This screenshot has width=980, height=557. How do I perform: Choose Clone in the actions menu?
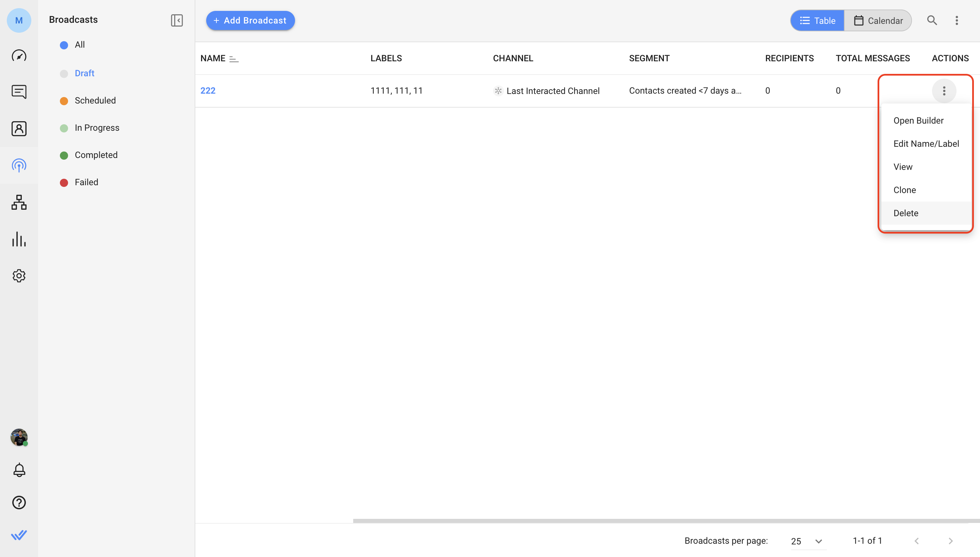click(x=904, y=190)
